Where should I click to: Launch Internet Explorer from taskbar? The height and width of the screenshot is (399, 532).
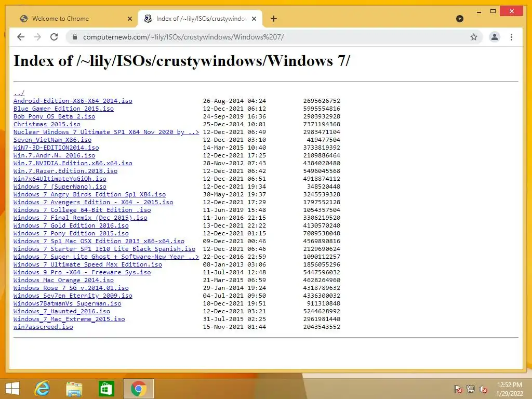(x=43, y=389)
